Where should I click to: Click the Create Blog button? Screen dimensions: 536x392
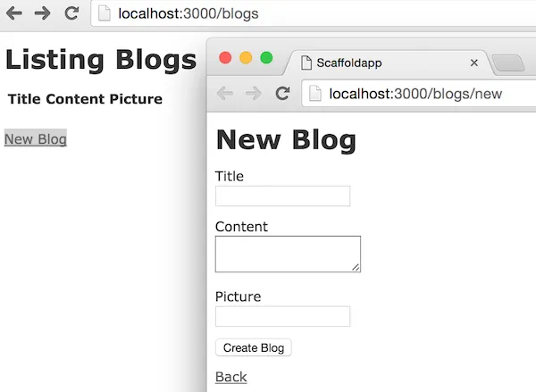point(254,347)
